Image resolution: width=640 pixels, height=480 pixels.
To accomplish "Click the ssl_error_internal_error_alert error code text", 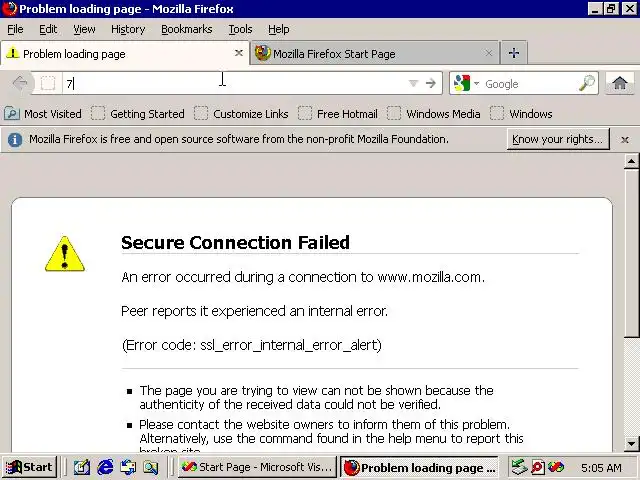I will [290, 345].
